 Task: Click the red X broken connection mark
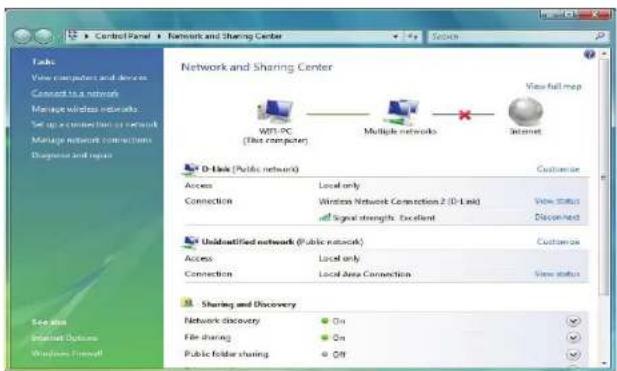point(465,114)
